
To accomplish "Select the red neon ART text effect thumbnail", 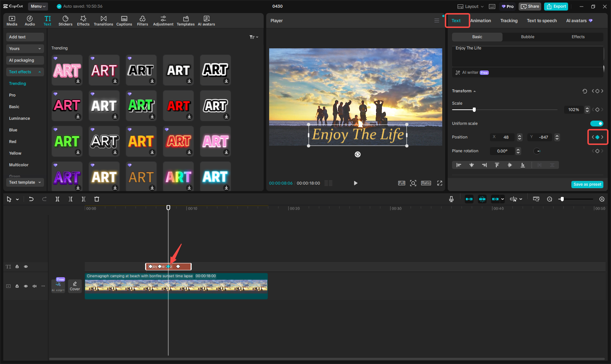I will click(x=178, y=141).
